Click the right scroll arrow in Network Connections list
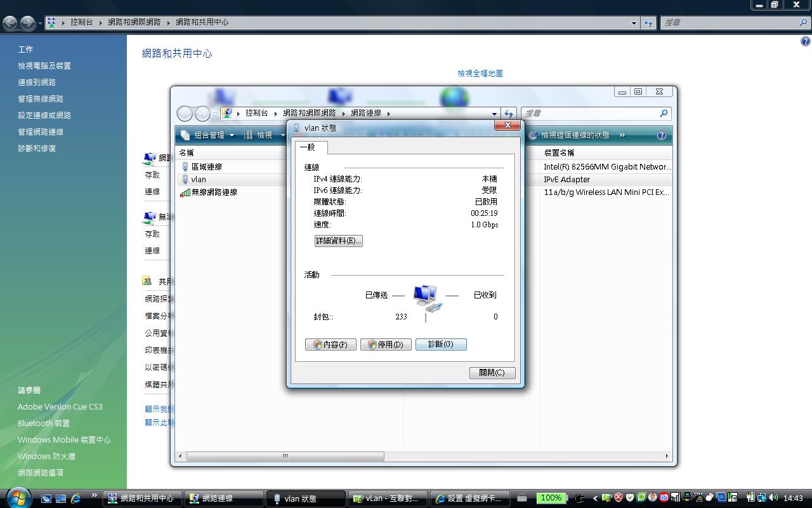812x508 pixels. tap(667, 456)
